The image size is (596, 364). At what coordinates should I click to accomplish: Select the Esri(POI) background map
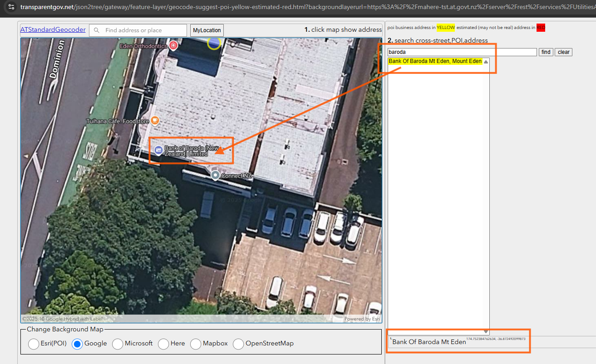34,344
